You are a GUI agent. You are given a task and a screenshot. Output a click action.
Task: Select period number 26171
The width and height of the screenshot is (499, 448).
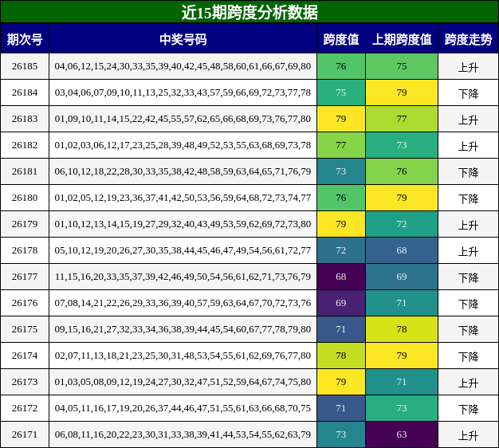[x=25, y=434]
